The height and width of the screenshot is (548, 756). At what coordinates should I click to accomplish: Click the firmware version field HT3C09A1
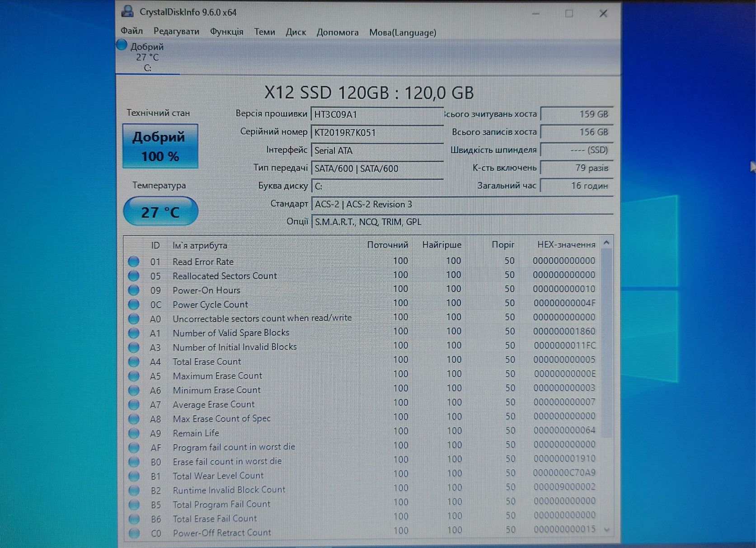point(377,114)
